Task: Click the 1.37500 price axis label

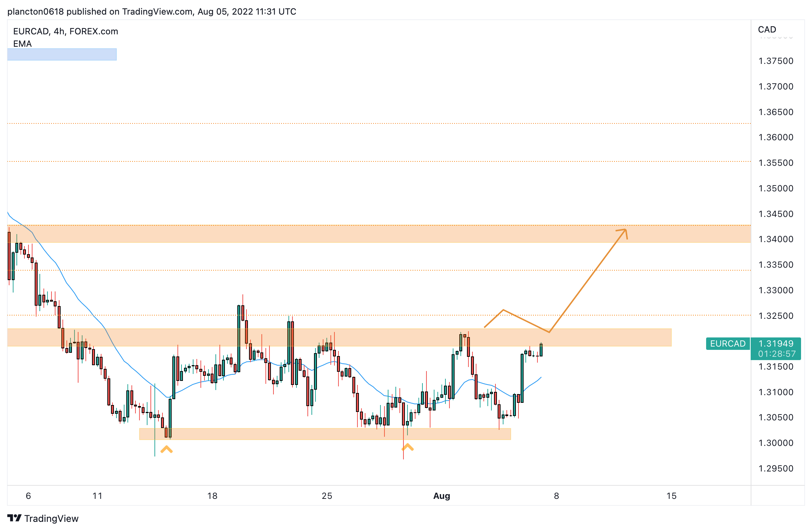Action: [x=776, y=61]
